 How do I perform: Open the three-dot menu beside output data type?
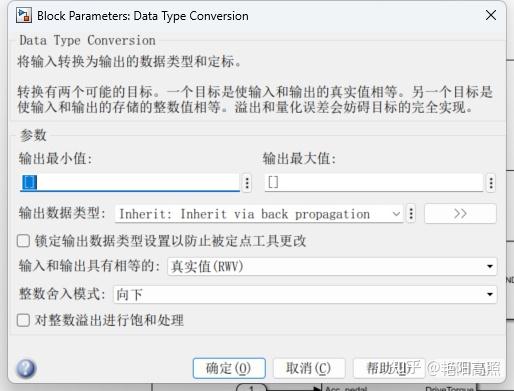pyautogui.click(x=411, y=214)
